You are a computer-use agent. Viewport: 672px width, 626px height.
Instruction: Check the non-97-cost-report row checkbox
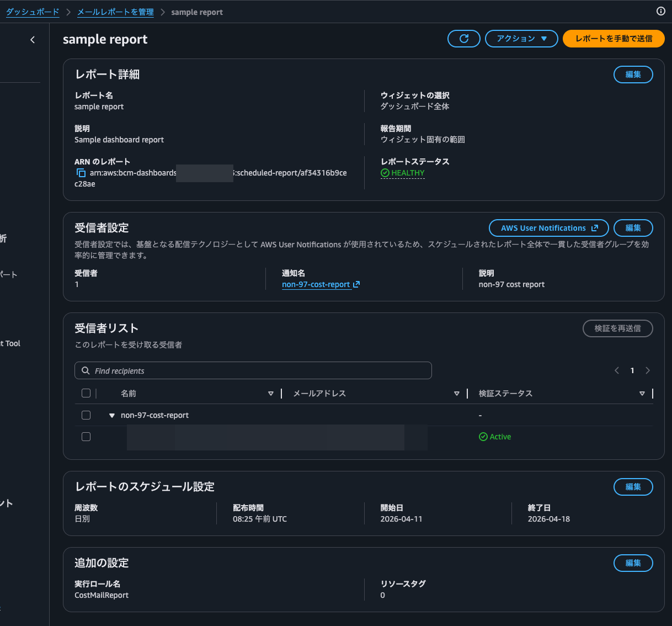click(86, 415)
